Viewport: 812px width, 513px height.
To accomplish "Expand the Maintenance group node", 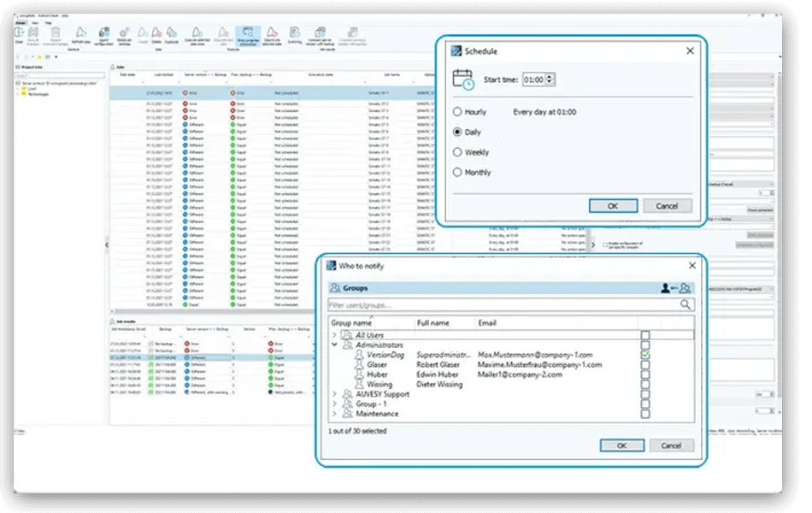I will (x=335, y=414).
